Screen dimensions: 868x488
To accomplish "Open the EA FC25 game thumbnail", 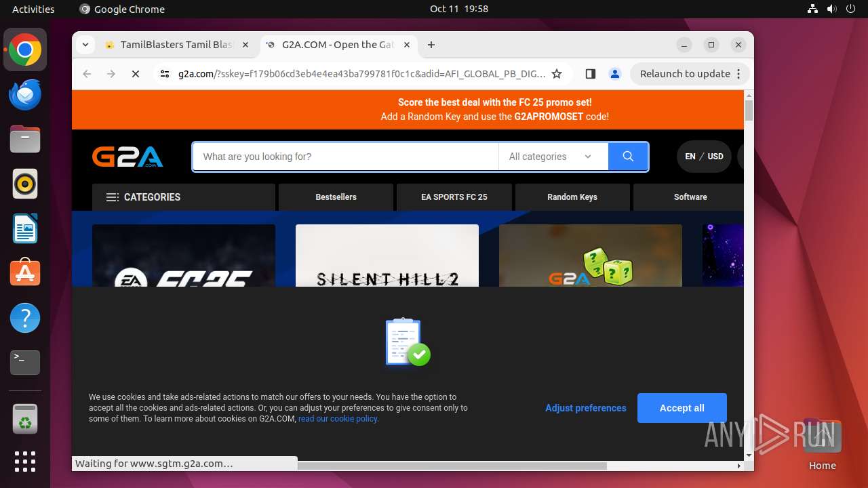I will pyautogui.click(x=184, y=256).
